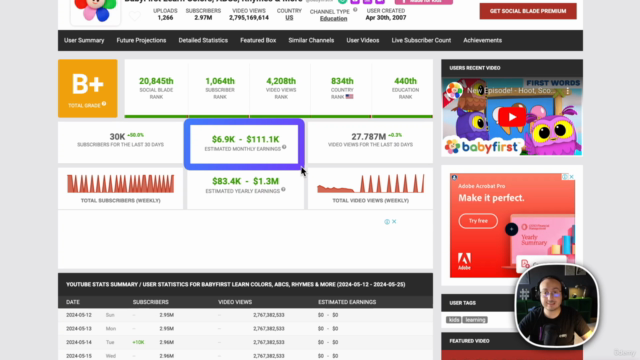Open the Achievements tab

(482, 40)
